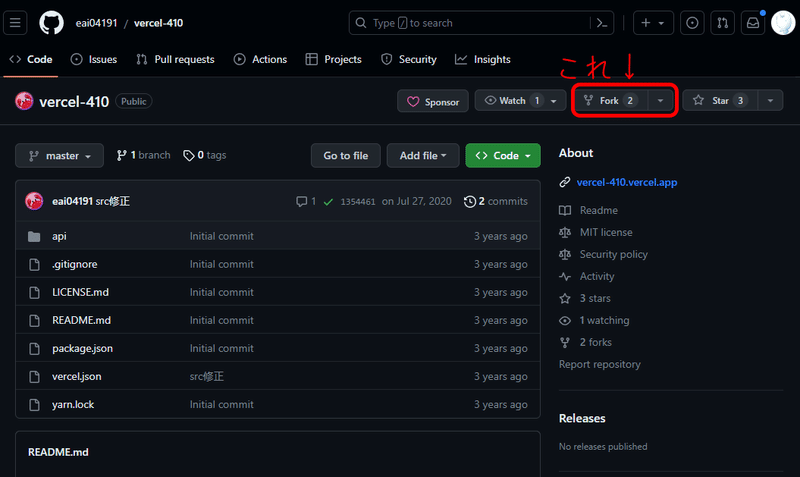This screenshot has width=800, height=477.
Task: Click the eai04191 avatar next to repository title
Action: 24,101
